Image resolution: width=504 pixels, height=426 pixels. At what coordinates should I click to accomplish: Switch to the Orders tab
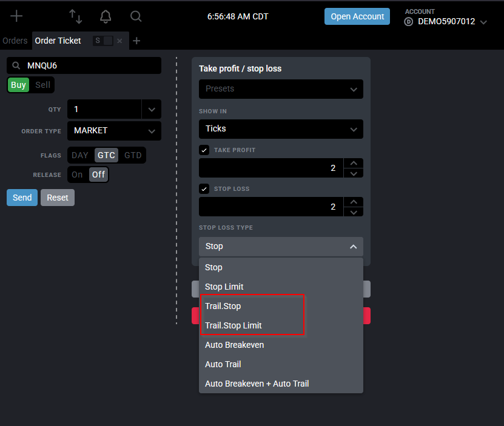15,41
